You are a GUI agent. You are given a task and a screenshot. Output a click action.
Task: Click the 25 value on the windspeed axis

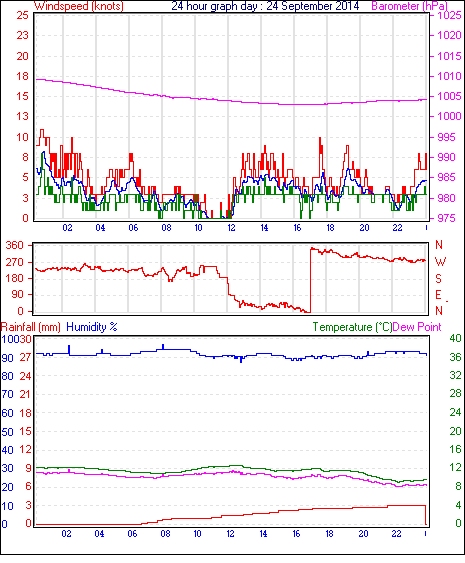pyautogui.click(x=22, y=15)
